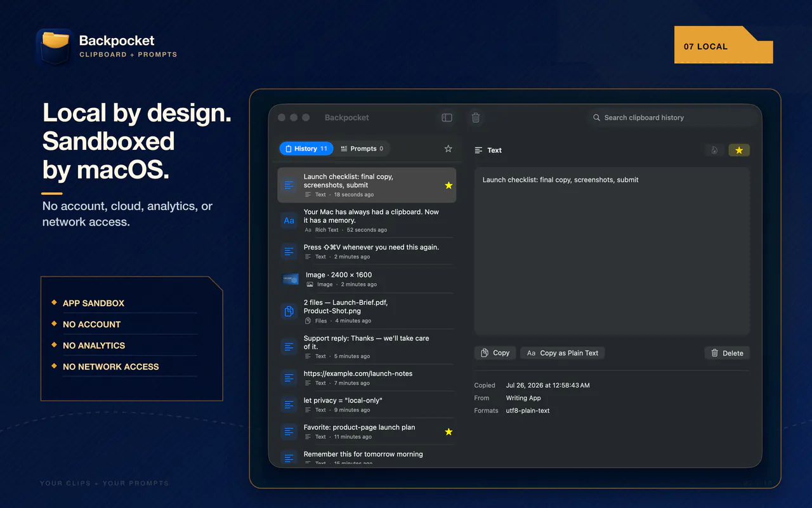812x508 pixels.
Task: Click the flame icon button beside the favorite star
Action: click(x=714, y=150)
